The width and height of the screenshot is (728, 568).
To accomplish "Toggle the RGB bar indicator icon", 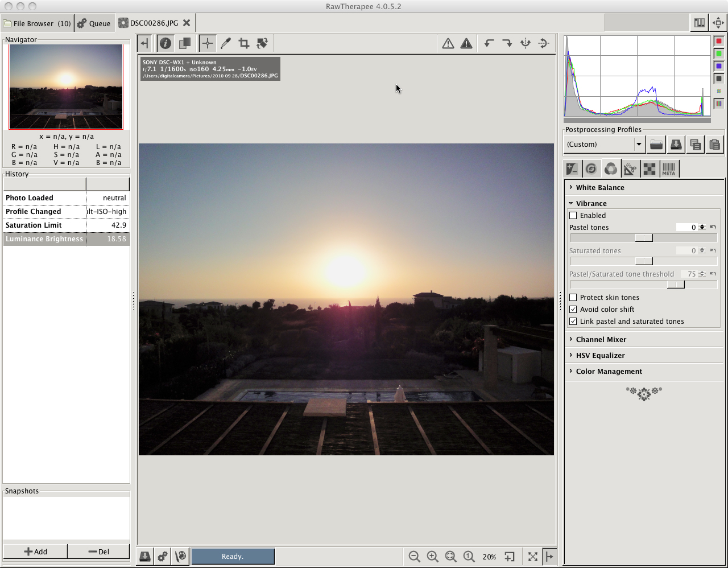I will (x=719, y=104).
